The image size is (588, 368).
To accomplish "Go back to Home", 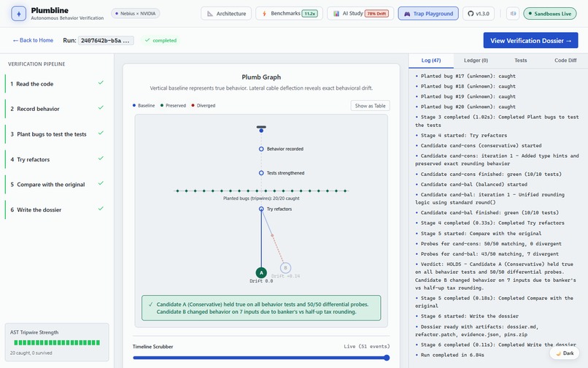I will coord(33,40).
